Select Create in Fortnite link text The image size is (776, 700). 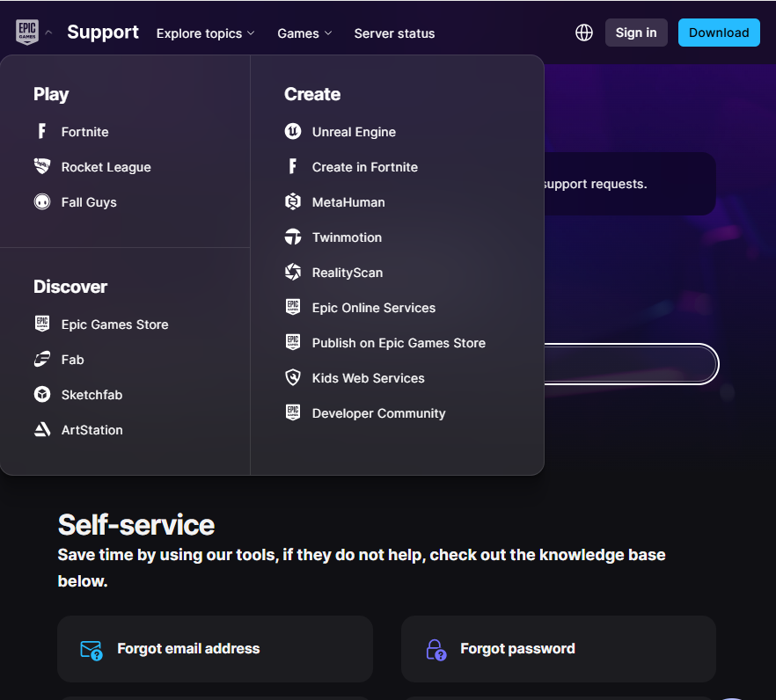365,167
